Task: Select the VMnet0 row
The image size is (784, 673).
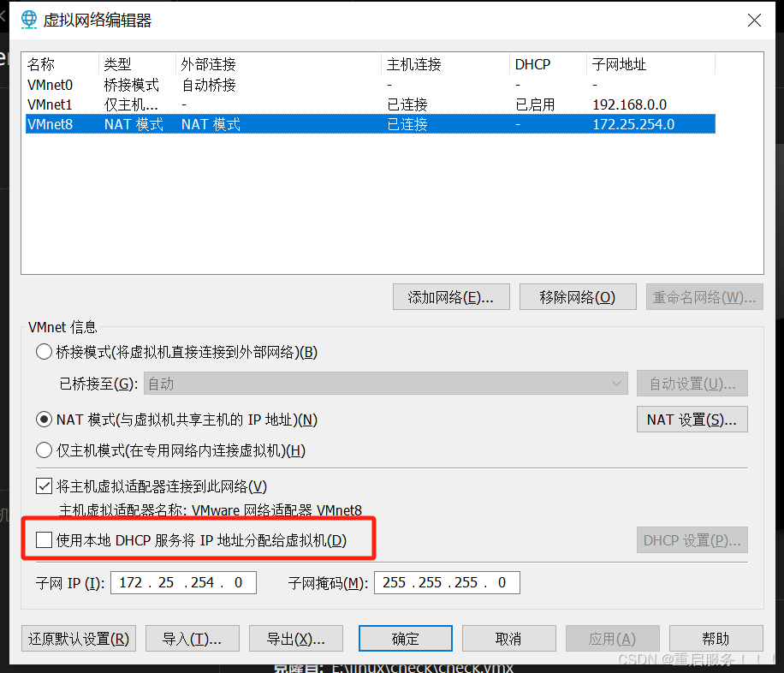Action: pos(370,85)
